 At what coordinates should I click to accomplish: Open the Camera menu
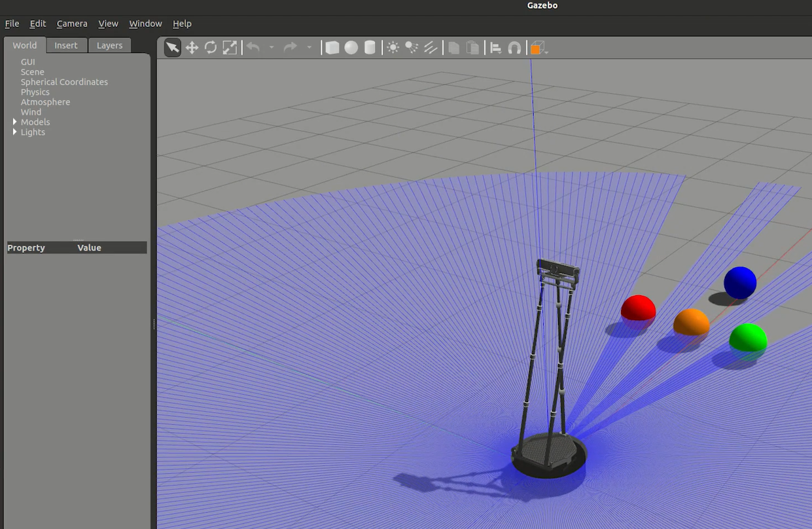coord(72,24)
